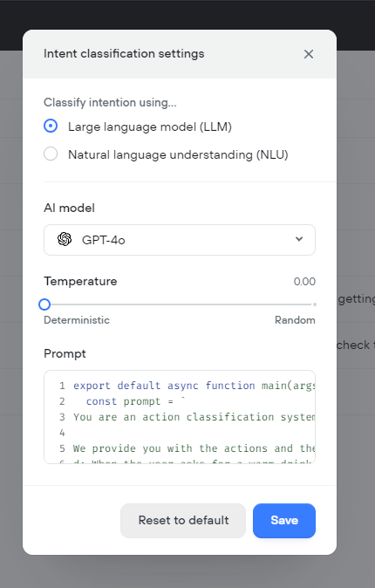
Task: Open the AI model dropdown chevron
Action: pos(299,239)
